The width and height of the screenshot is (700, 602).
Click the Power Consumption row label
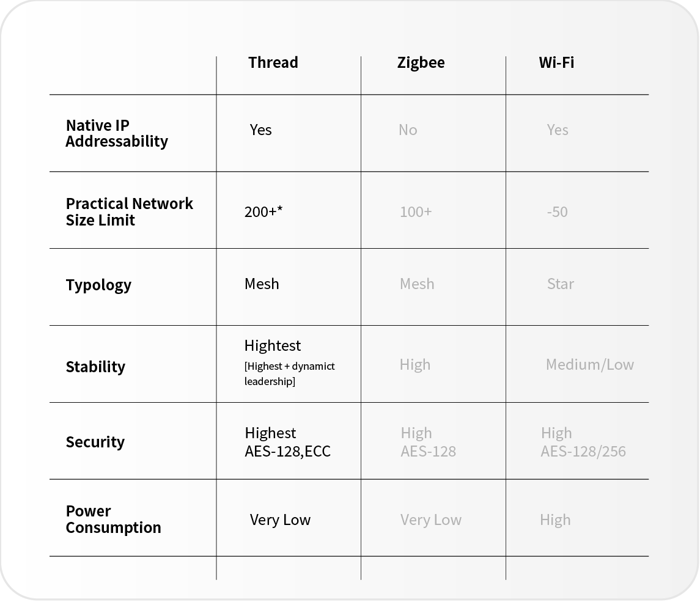[x=113, y=519]
